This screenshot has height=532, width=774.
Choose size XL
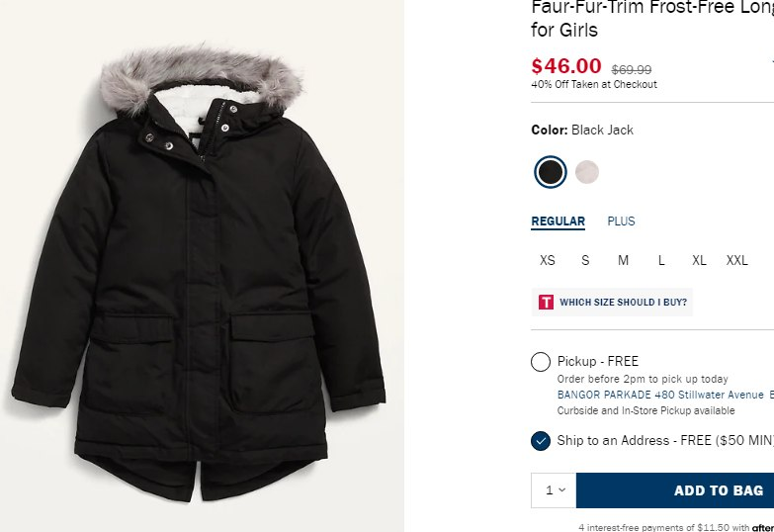(699, 261)
